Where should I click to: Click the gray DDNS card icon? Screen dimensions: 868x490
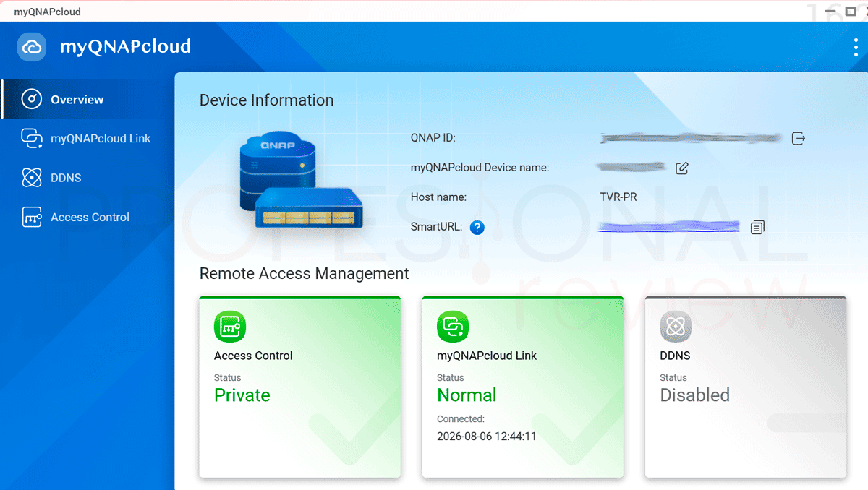coord(676,327)
